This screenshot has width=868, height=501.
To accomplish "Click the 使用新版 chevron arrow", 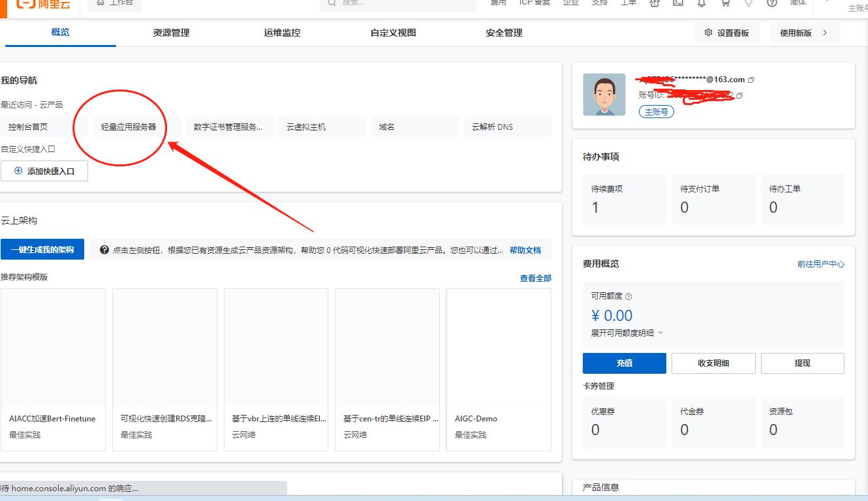I will point(824,32).
